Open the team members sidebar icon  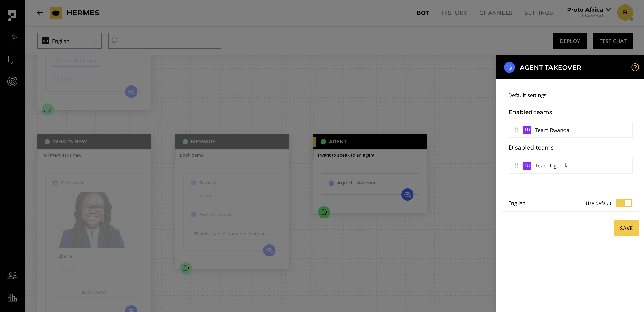point(12,275)
